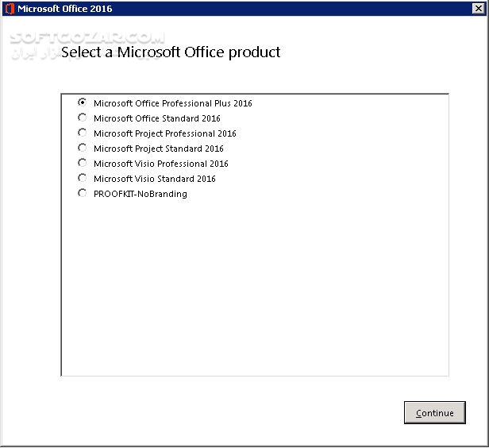This screenshot has height=448, width=489.
Task: Select the Microsoft Project Standard 2016 radio button
Action: coord(83,148)
